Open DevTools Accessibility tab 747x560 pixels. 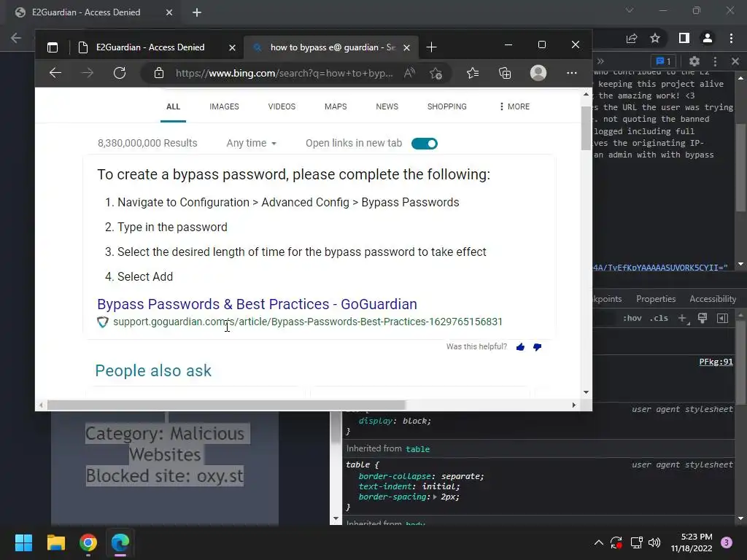(713, 299)
